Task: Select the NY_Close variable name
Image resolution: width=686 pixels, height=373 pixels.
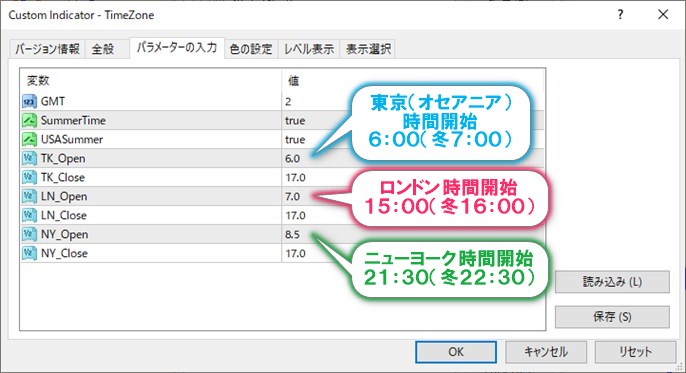Action: tap(64, 253)
